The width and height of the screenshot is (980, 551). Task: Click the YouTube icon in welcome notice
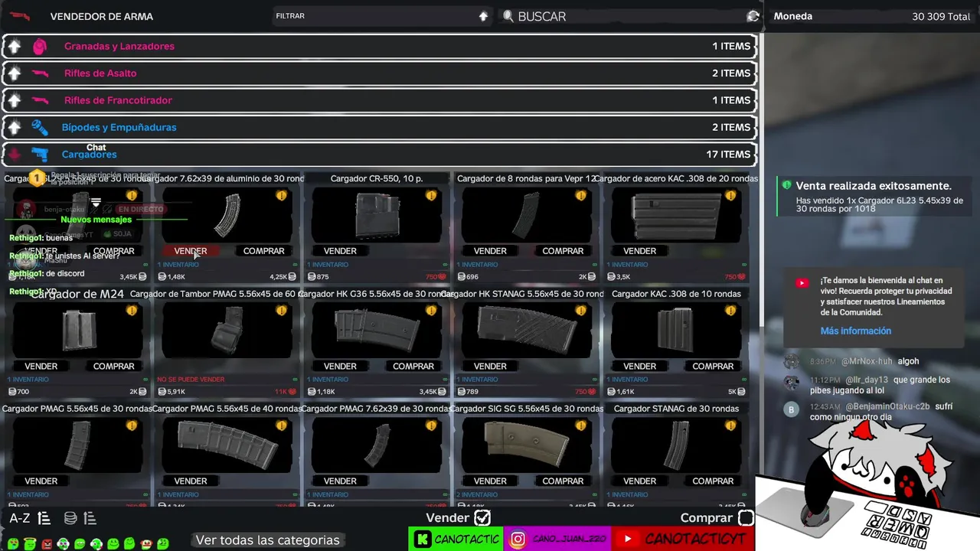pyautogui.click(x=802, y=283)
